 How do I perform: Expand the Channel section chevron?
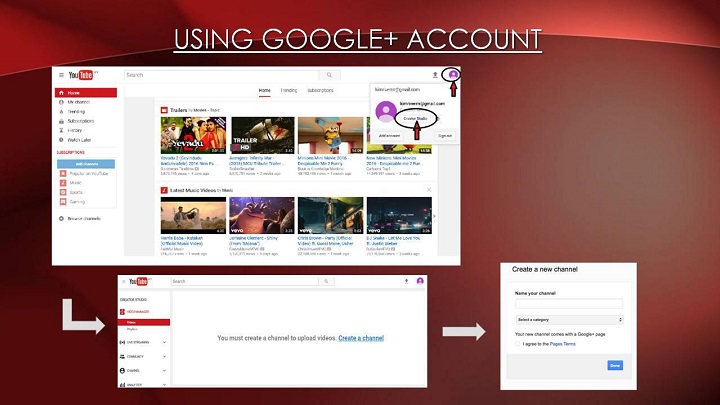coord(164,371)
